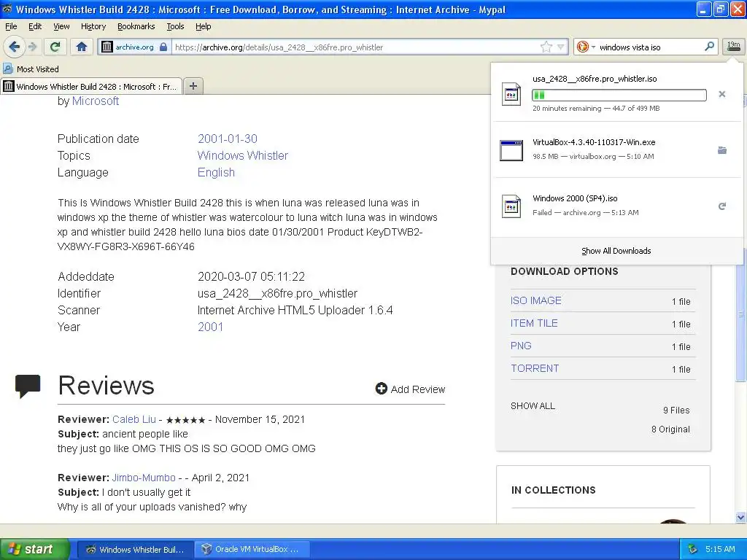
Task: Click the Windows 2000 (SP4).iso file icon
Action: coord(511,206)
